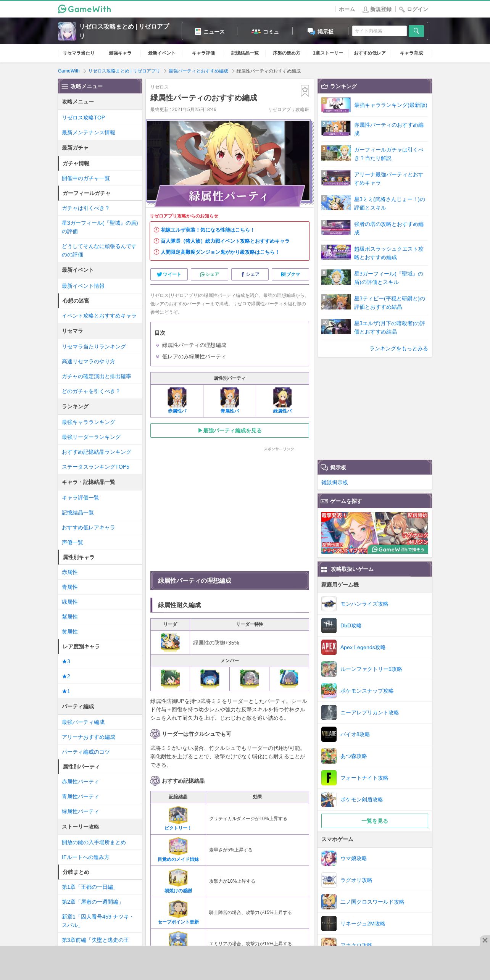Click the GameWith logo
This screenshot has width=490, height=980.
pyautogui.click(x=84, y=9)
